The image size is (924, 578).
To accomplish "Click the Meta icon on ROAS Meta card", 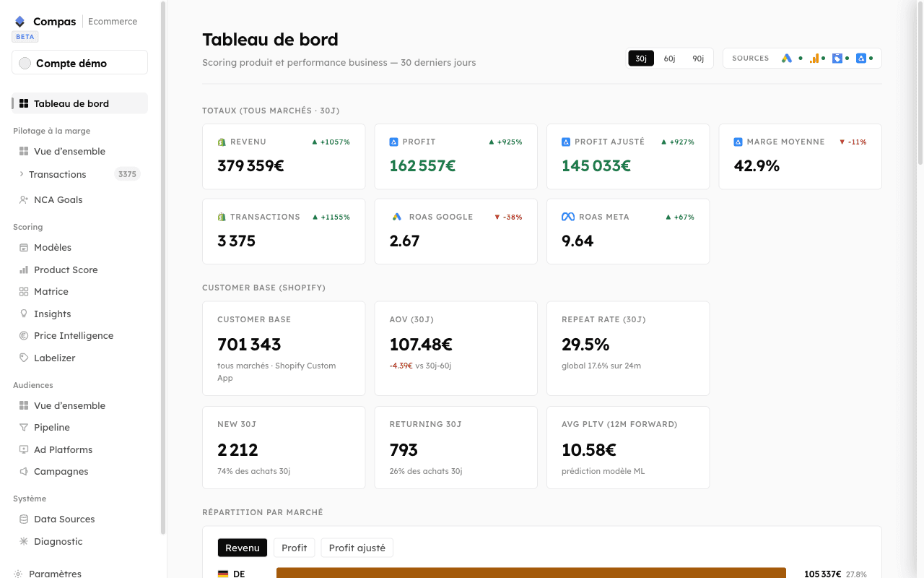I will 568,217.
